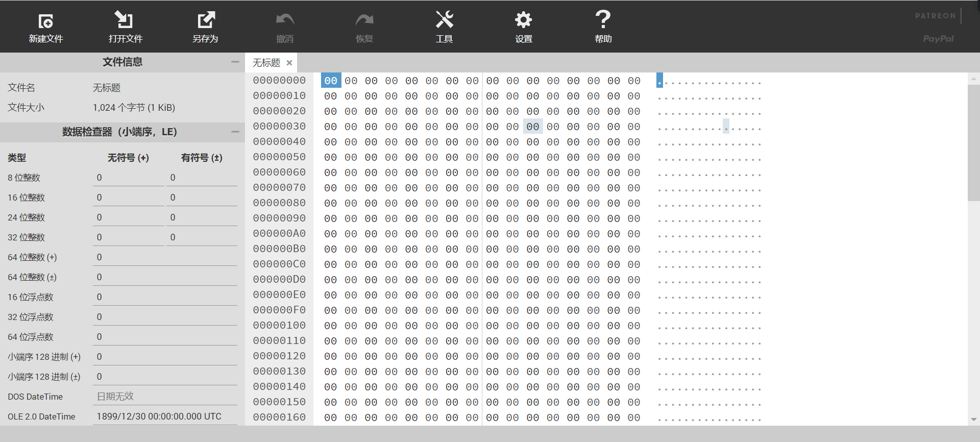Click the offset label 000000F0
Viewport: 980px width, 442px height.
[279, 310]
